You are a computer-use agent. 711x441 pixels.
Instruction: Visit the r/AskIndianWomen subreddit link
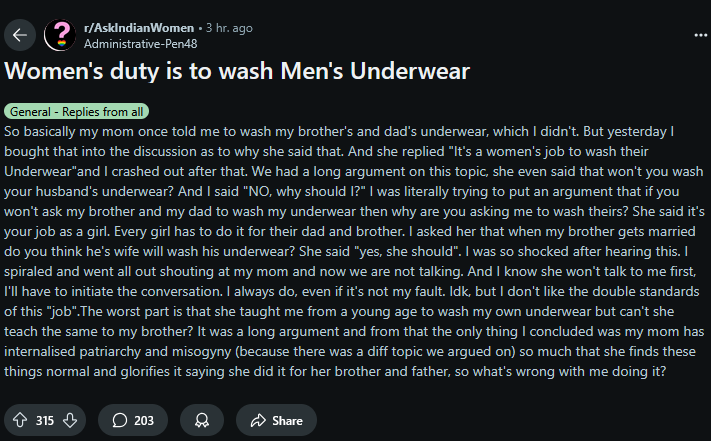coord(139,28)
